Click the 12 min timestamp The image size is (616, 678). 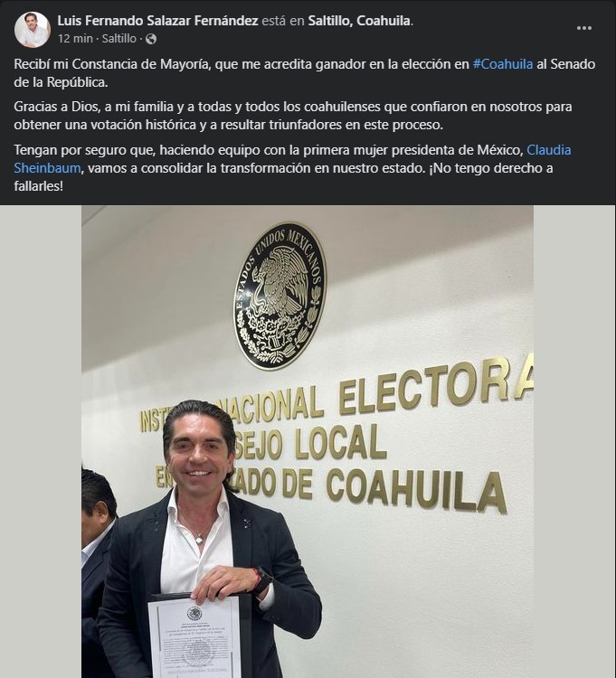tap(75, 39)
